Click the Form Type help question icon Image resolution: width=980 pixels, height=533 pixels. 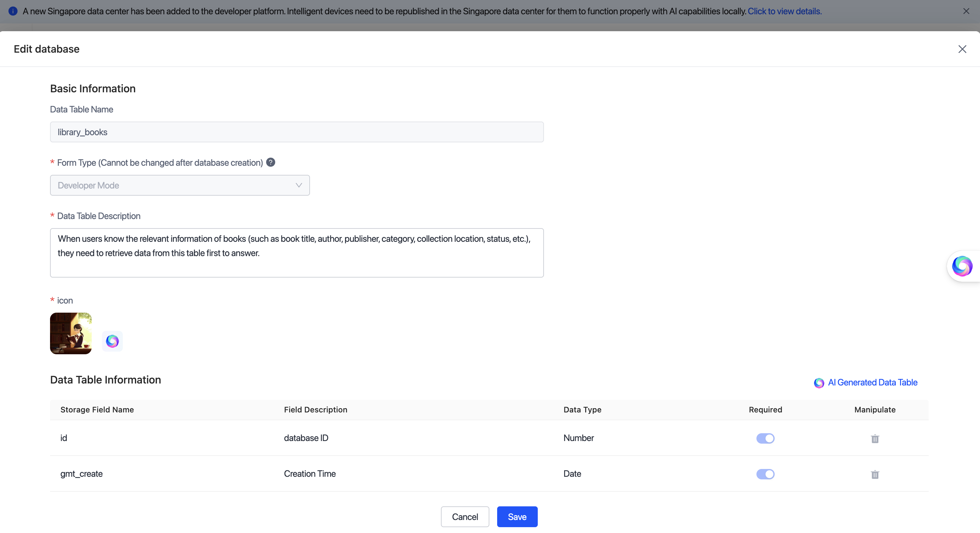pos(270,162)
